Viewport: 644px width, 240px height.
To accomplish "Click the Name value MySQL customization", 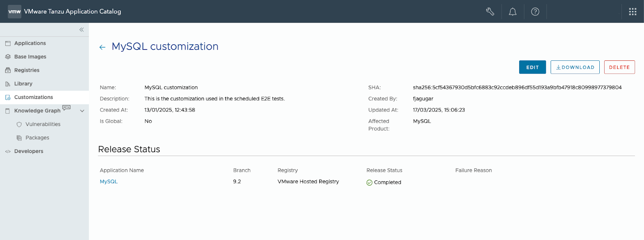I will click(x=171, y=87).
